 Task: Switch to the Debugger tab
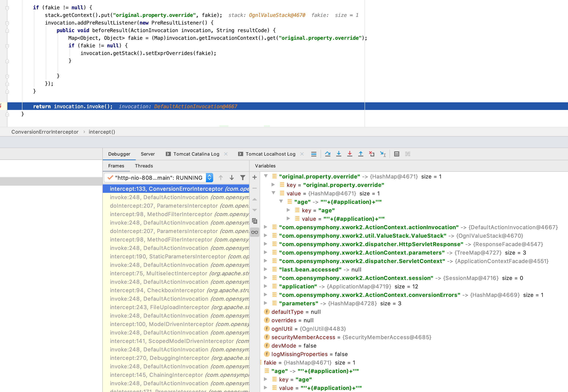(x=119, y=154)
